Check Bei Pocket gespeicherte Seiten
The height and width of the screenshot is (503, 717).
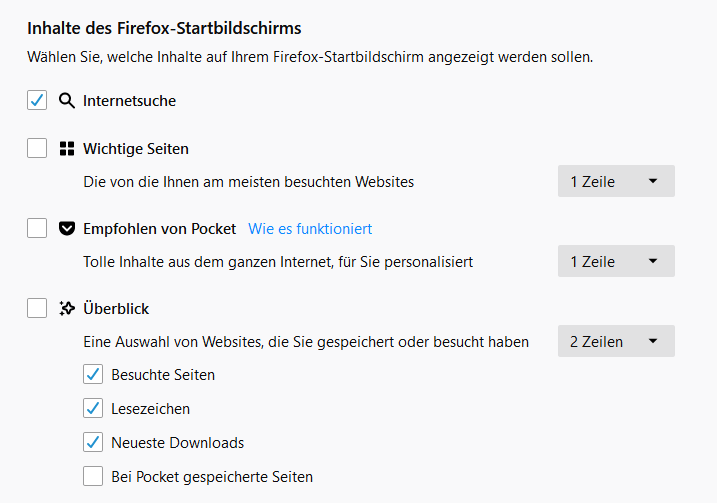tap(93, 477)
